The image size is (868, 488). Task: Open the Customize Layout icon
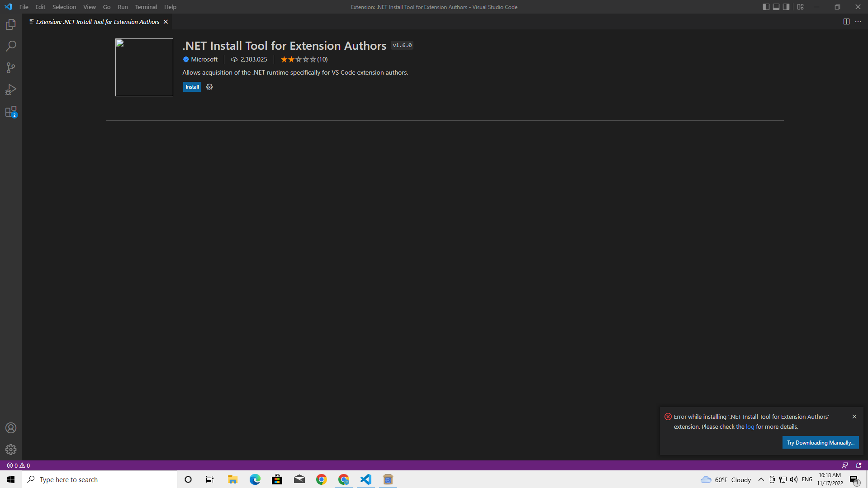(801, 7)
